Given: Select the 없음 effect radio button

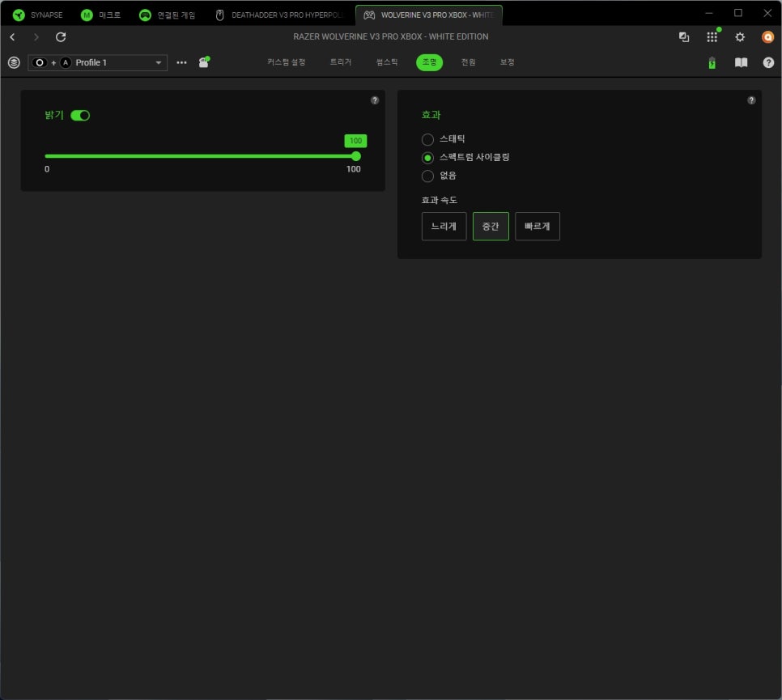Looking at the screenshot, I should pyautogui.click(x=427, y=176).
